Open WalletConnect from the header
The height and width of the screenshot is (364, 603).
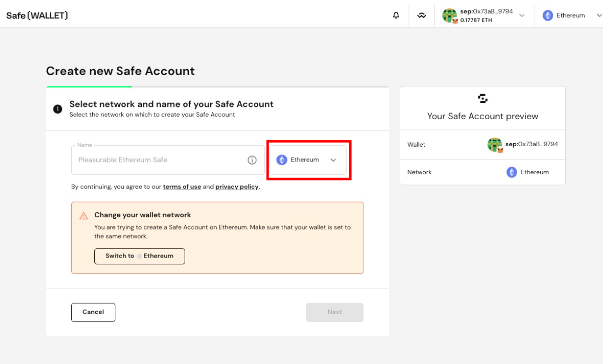pyautogui.click(x=422, y=15)
